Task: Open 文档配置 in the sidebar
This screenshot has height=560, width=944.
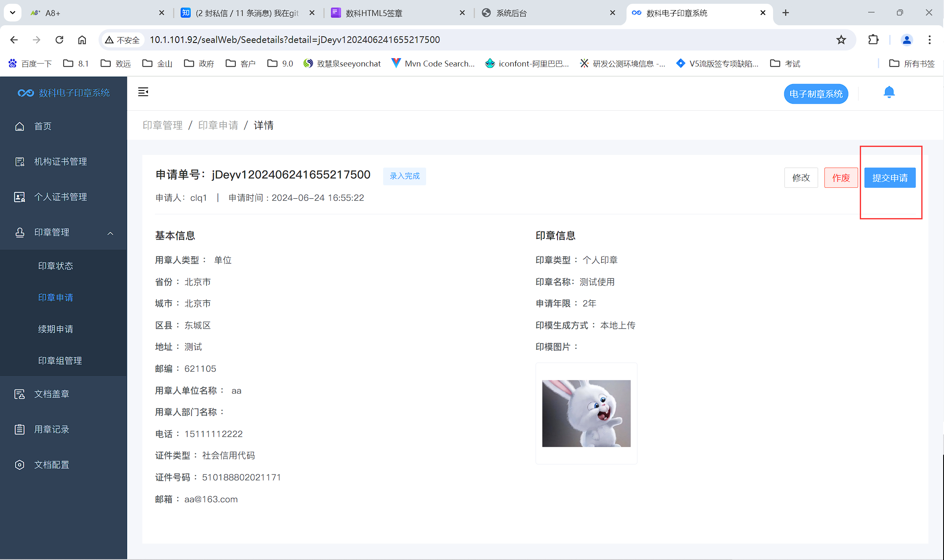Action: pyautogui.click(x=51, y=464)
